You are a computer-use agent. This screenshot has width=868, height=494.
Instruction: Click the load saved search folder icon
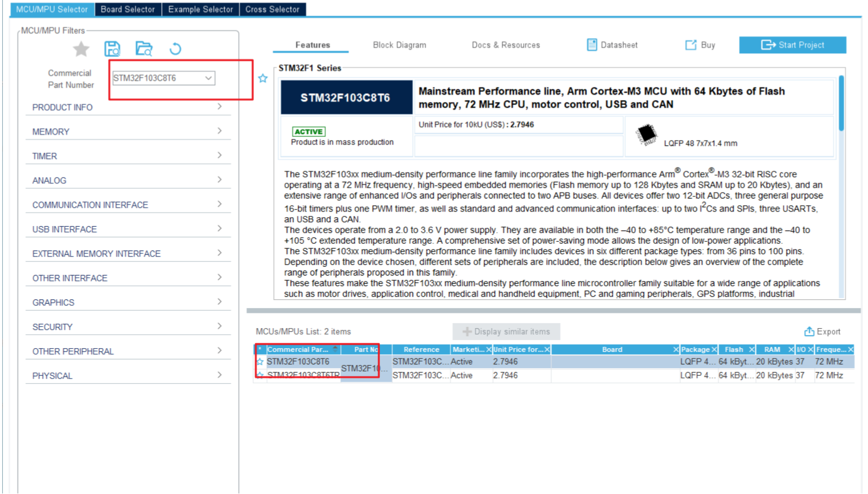coord(144,49)
